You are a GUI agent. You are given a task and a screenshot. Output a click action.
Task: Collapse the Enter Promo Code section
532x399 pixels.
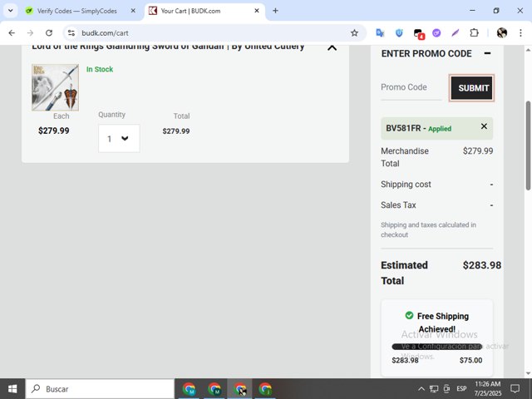[487, 53]
